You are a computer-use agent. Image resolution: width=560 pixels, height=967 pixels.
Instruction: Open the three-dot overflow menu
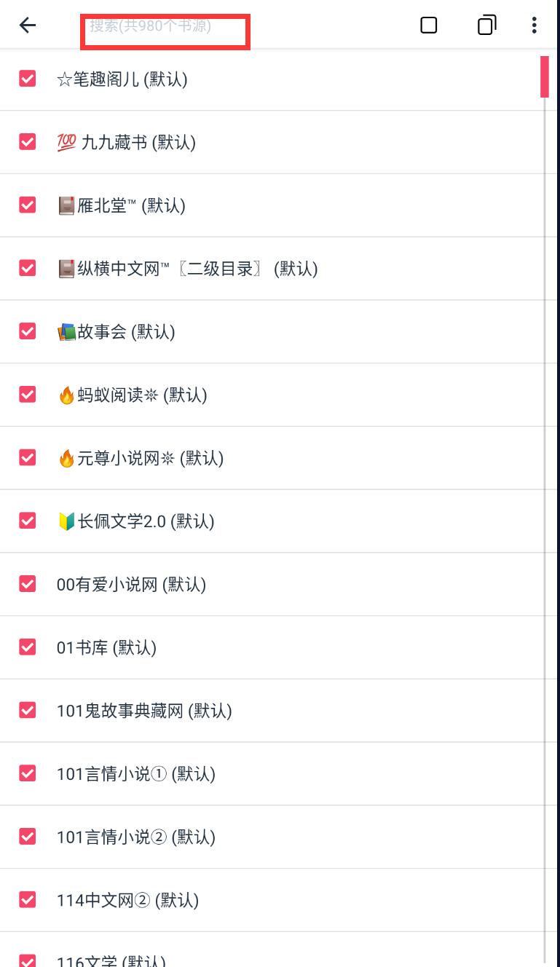[535, 25]
